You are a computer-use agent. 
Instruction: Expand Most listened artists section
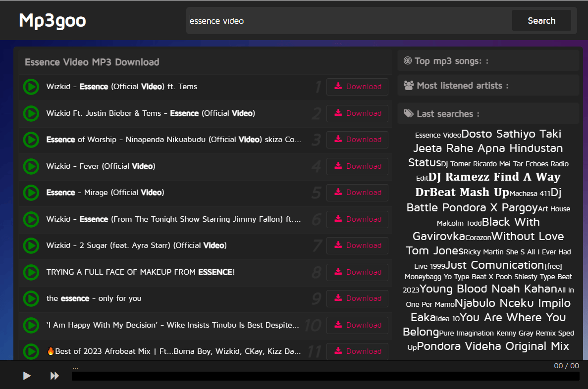pos(488,86)
